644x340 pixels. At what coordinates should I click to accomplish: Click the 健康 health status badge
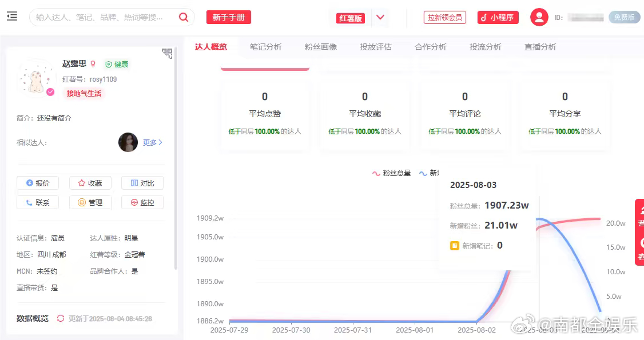tap(117, 64)
